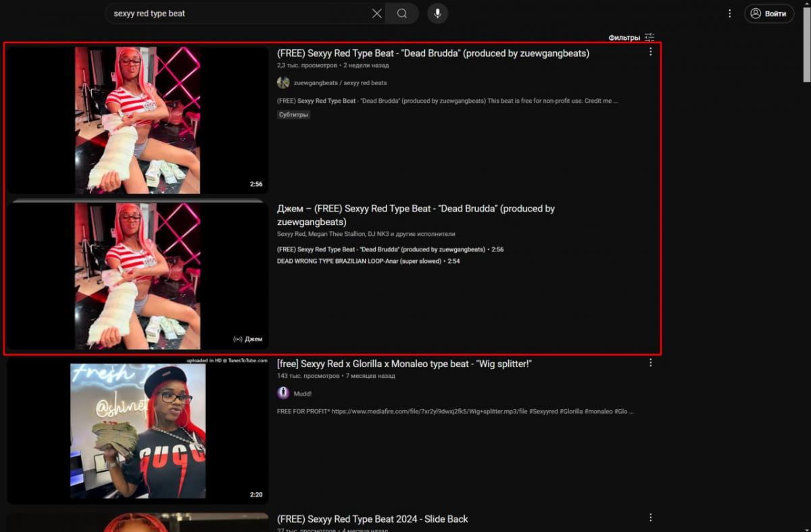The image size is (811, 532).
Task: Play the first "Dead Brudda" video thumbnail
Action: [138, 120]
